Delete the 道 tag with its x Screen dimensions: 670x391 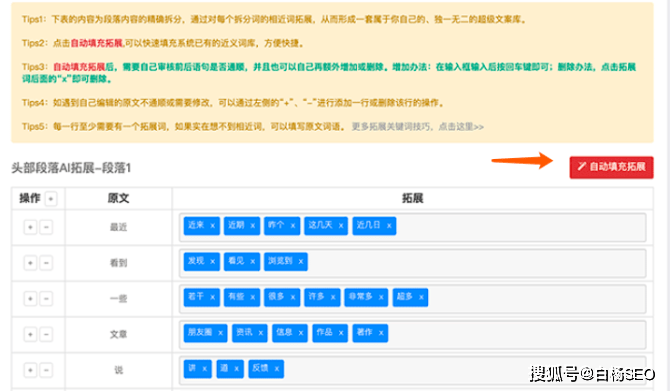236,369
